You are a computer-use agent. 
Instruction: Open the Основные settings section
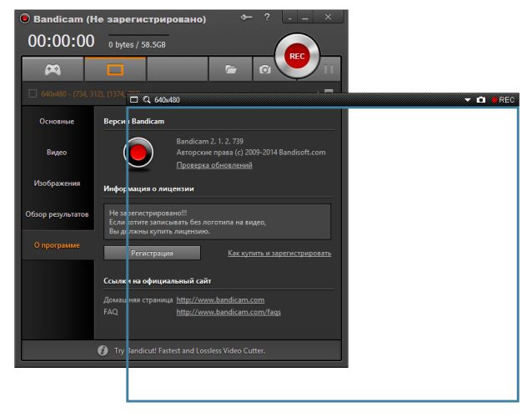pos(57,122)
